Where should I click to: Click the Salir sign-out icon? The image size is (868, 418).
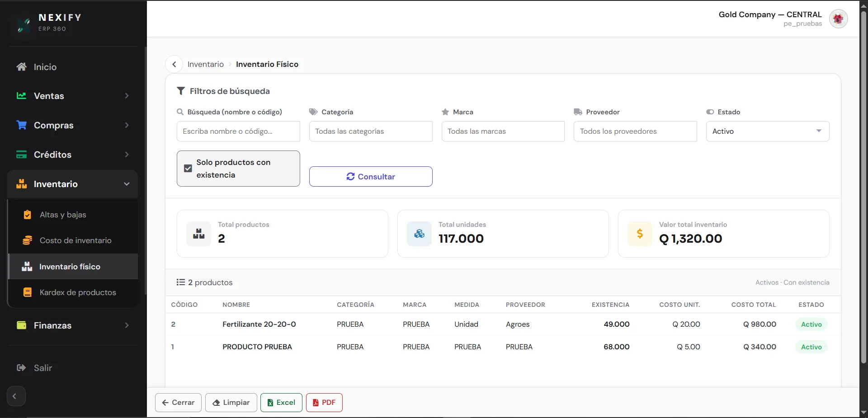pos(21,368)
